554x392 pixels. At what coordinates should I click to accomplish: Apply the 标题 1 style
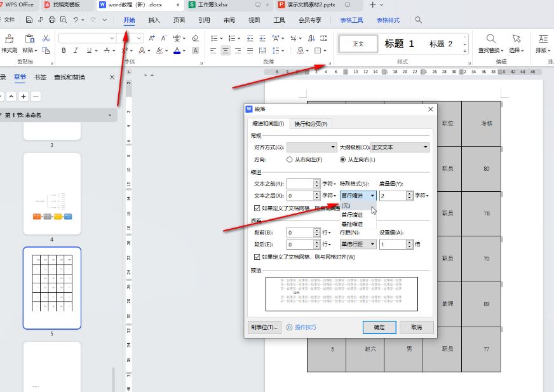399,44
